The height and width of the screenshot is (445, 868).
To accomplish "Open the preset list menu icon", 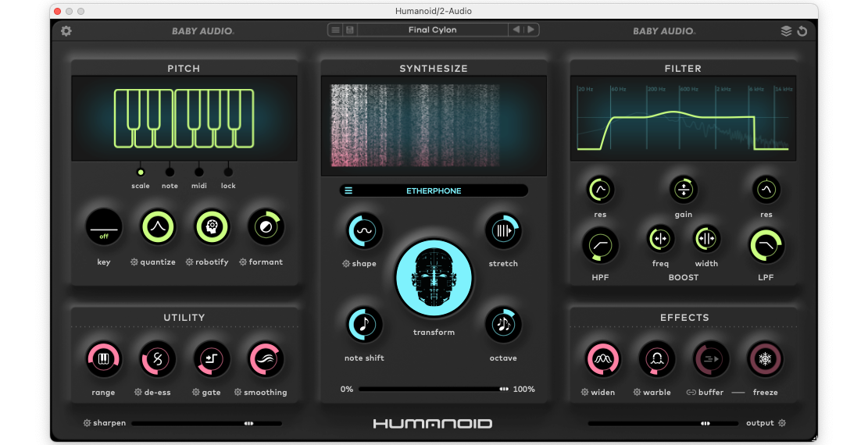I will pos(336,30).
